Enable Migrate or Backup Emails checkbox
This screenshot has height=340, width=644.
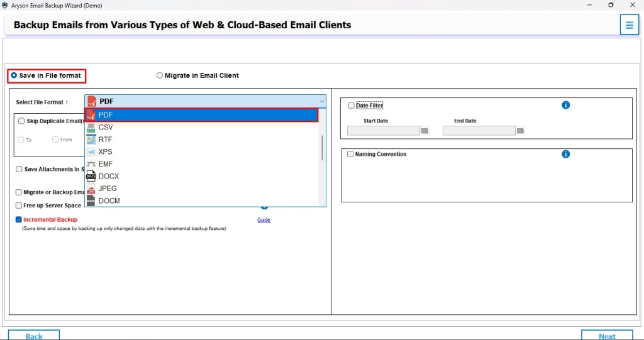pos(18,192)
